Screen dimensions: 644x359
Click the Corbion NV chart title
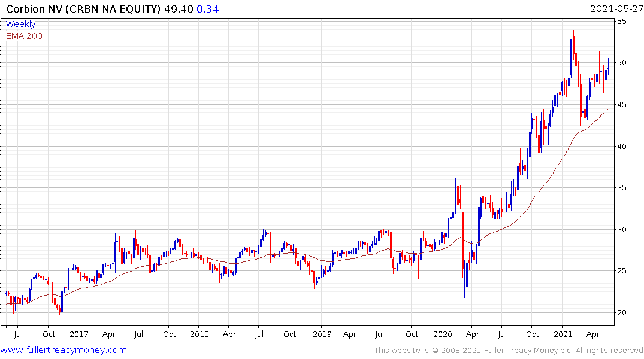(83, 9)
